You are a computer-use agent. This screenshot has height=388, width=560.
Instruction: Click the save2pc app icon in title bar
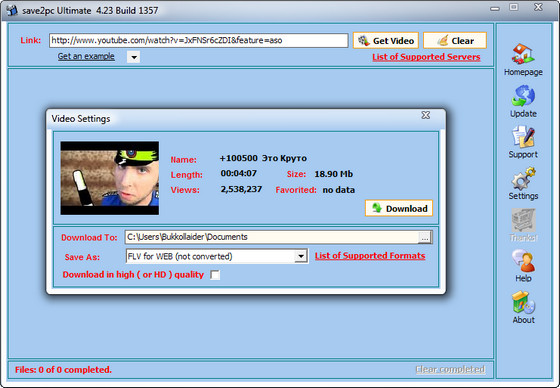[x=11, y=10]
